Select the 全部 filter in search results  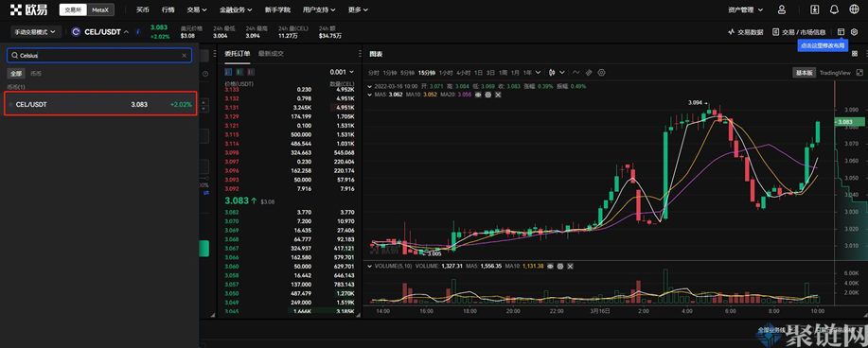[15, 73]
